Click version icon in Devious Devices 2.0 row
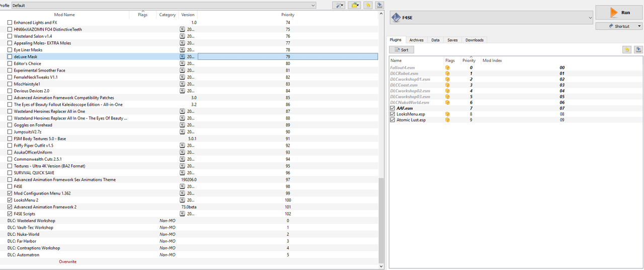 pyautogui.click(x=183, y=91)
